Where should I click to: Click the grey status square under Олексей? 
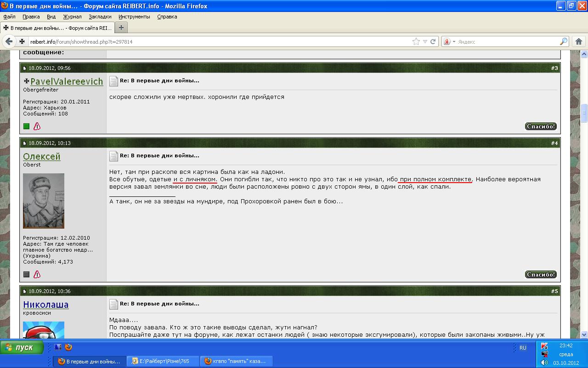pos(26,274)
